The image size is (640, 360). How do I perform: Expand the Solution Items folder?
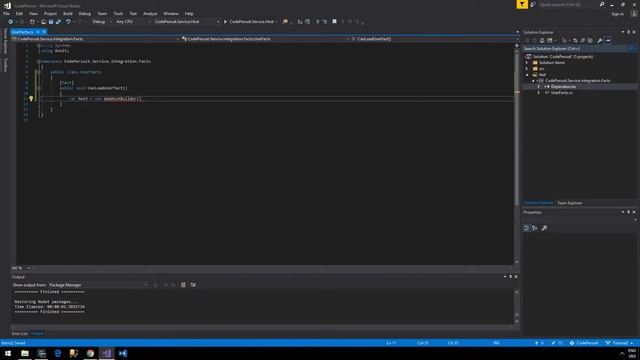(527, 63)
